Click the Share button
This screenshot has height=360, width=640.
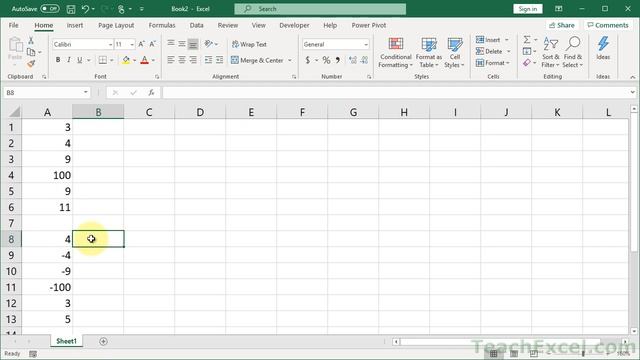point(562,25)
